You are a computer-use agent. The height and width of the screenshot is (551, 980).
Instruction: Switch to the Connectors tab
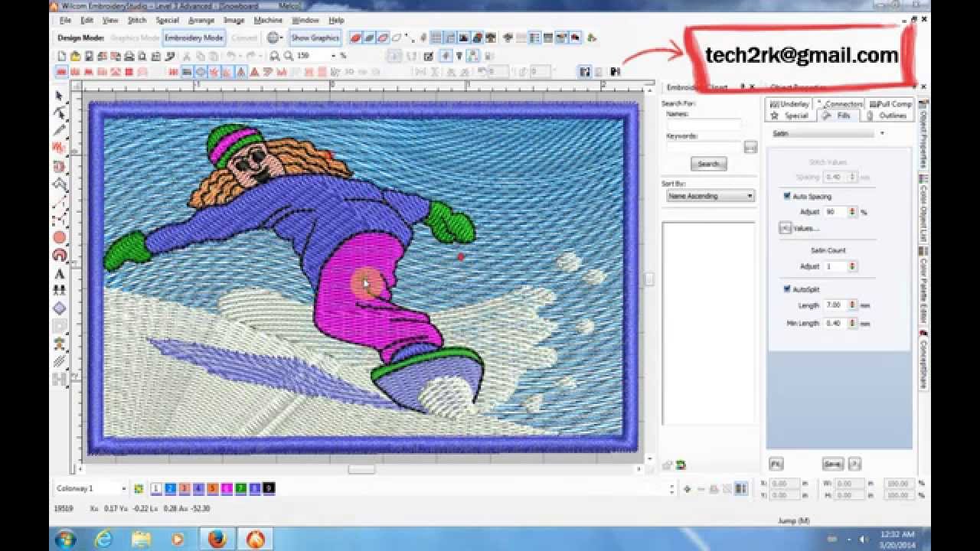tap(839, 103)
